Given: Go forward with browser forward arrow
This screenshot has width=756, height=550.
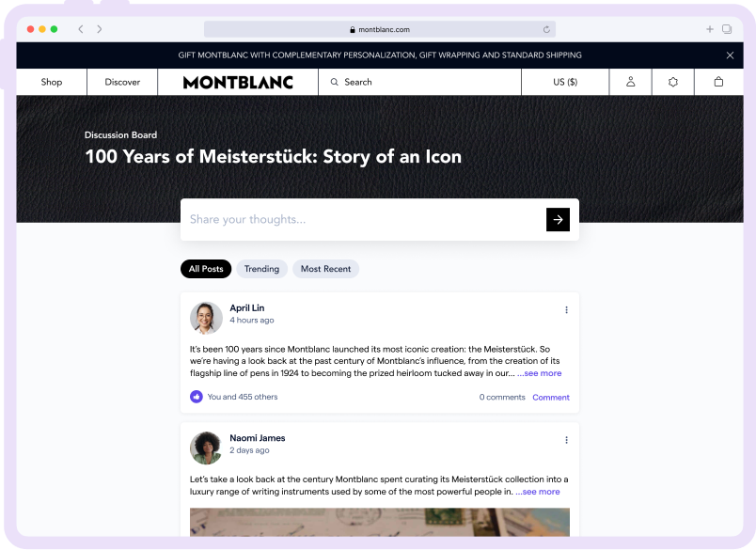Looking at the screenshot, I should 99,29.
